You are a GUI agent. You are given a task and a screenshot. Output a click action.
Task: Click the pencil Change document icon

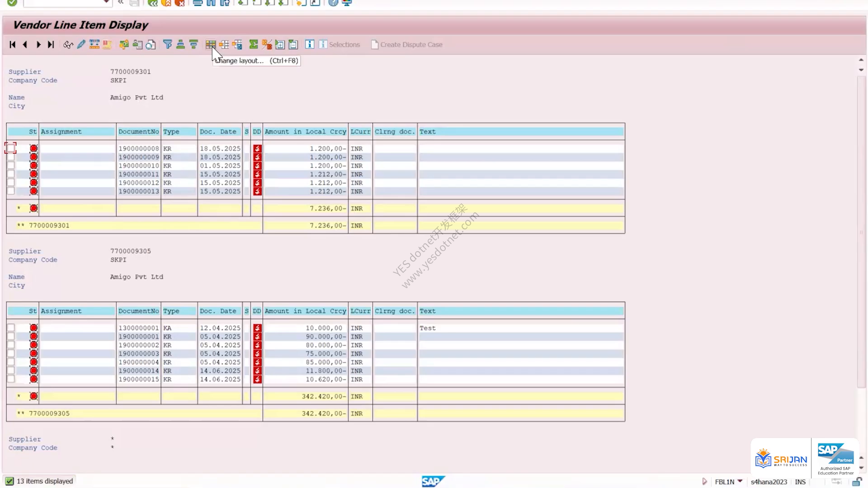(x=81, y=44)
